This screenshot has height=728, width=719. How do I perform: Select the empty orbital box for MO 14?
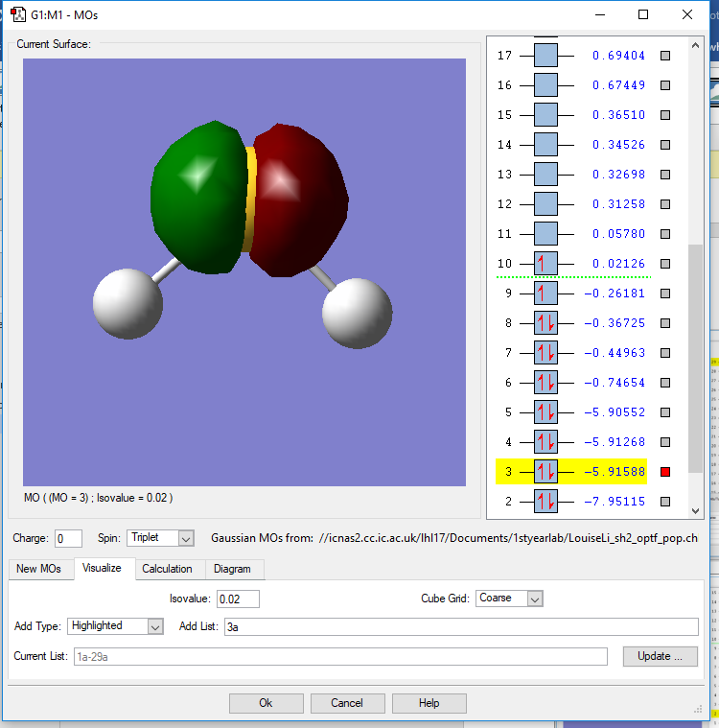pos(545,145)
